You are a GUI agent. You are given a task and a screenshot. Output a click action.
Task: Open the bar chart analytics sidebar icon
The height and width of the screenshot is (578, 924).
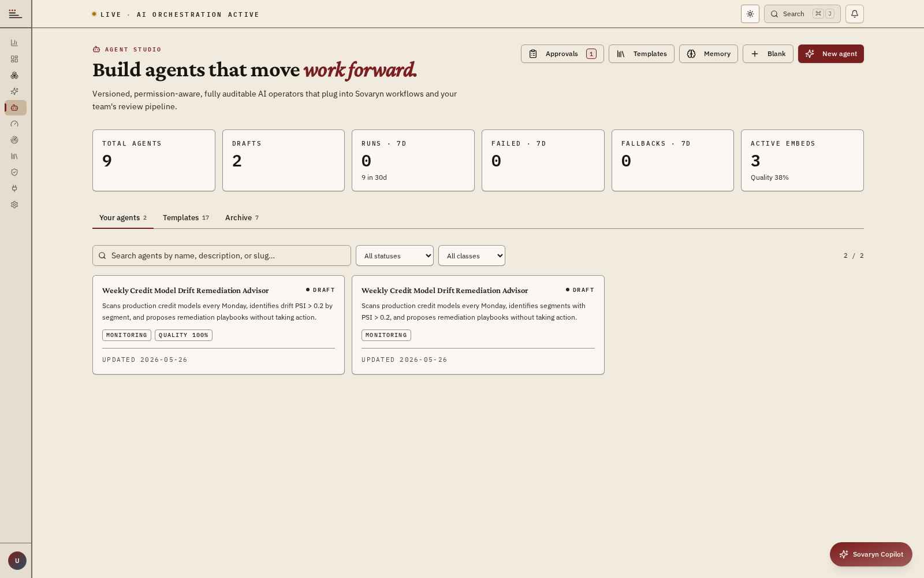point(14,43)
